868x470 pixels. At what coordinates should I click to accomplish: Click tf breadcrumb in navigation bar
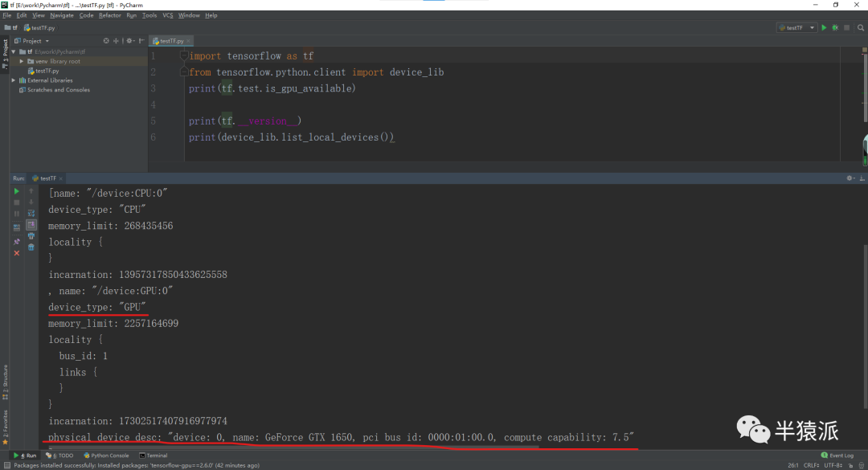click(11, 27)
